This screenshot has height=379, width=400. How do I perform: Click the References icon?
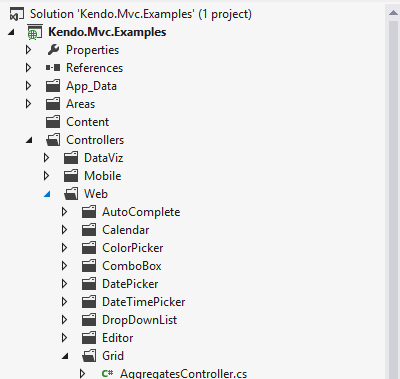(53, 68)
